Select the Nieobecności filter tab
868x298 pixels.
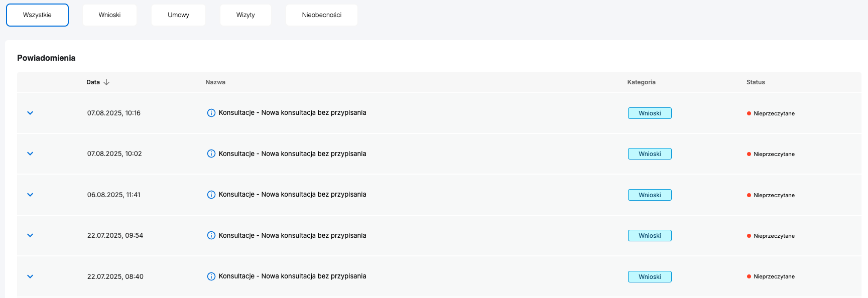pos(321,15)
